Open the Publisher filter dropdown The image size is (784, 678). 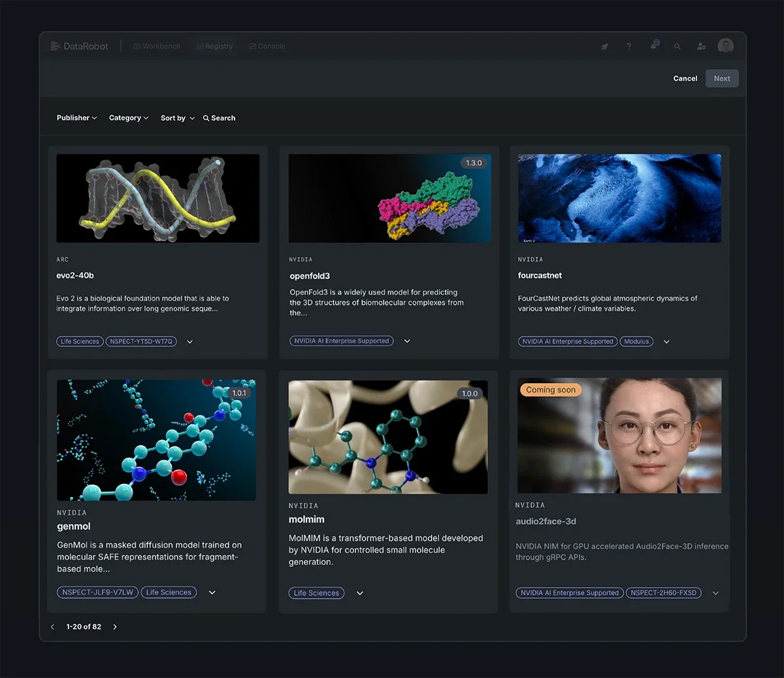pyautogui.click(x=76, y=118)
